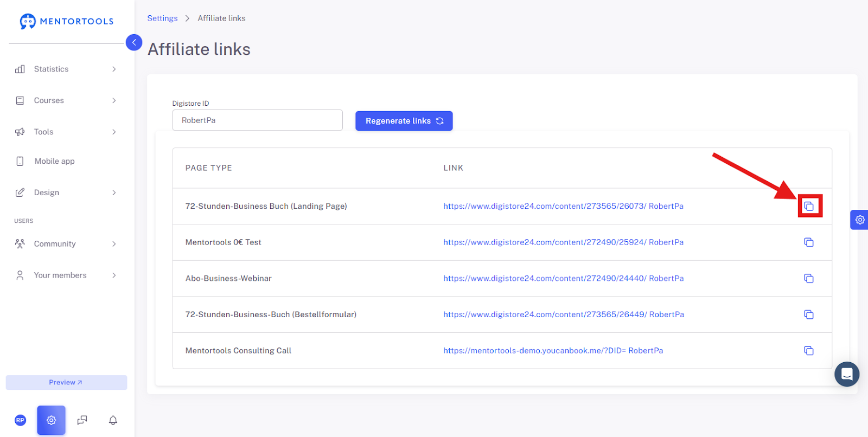Expand the Courses menu chevron

(x=114, y=100)
